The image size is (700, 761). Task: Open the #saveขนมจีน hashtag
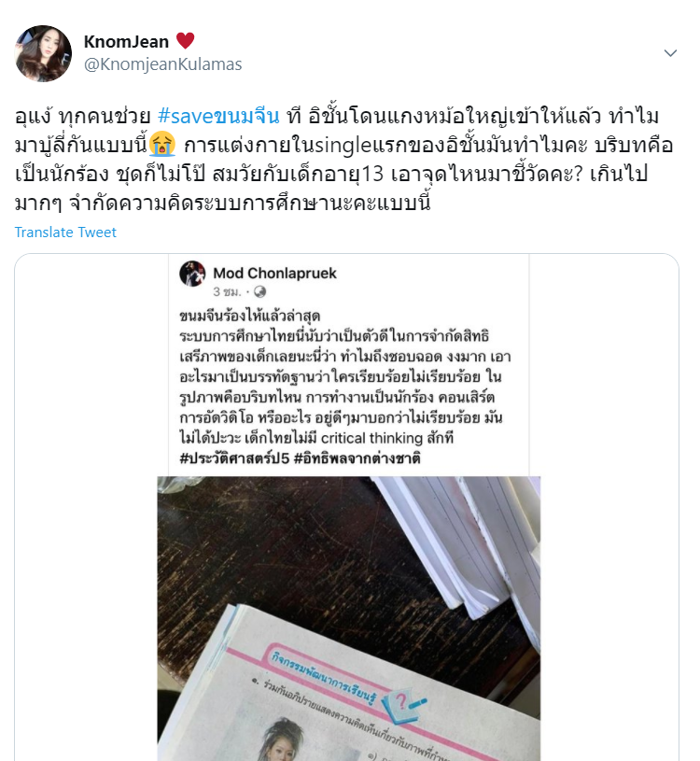click(x=218, y=117)
